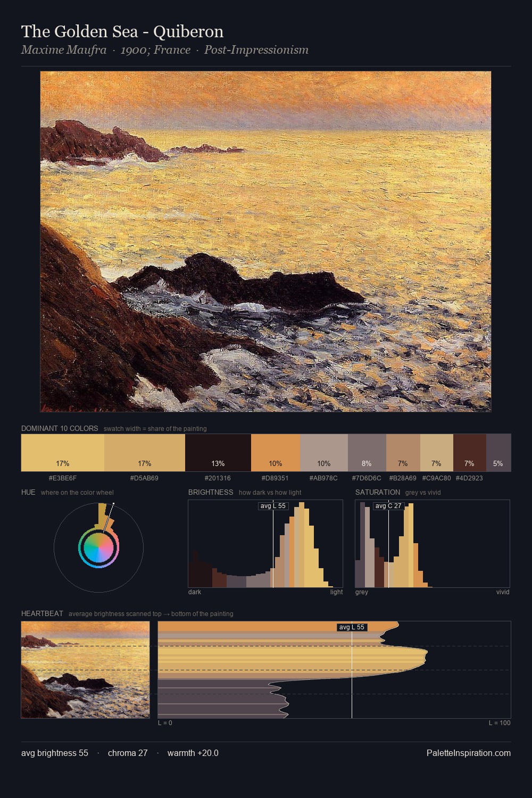Click the '#C9AC80' hex code label
Screen dimensions: 532x798
click(x=436, y=478)
